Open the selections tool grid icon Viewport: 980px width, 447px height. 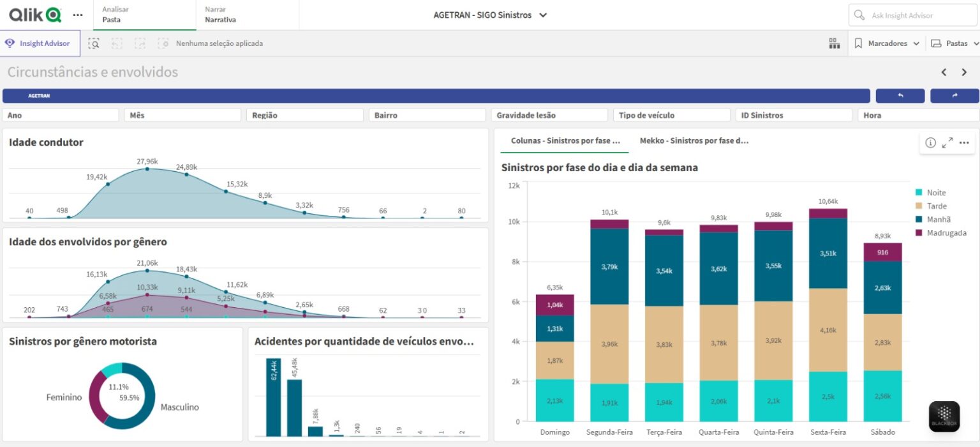tap(834, 43)
